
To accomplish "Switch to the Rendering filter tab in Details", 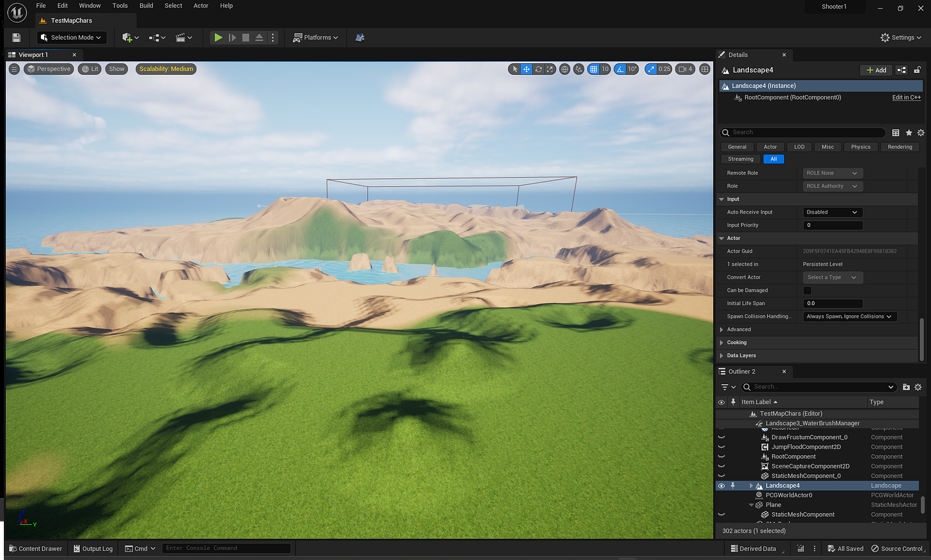I will point(900,146).
